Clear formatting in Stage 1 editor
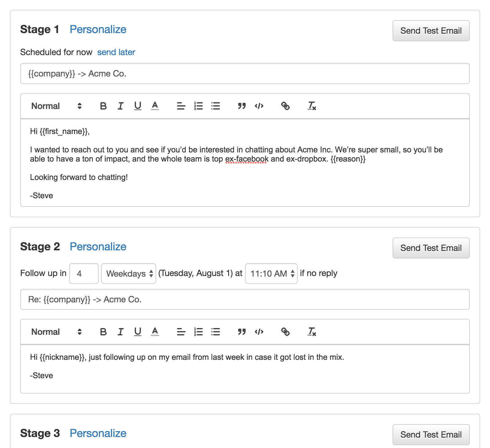The height and width of the screenshot is (448, 490). click(x=312, y=106)
